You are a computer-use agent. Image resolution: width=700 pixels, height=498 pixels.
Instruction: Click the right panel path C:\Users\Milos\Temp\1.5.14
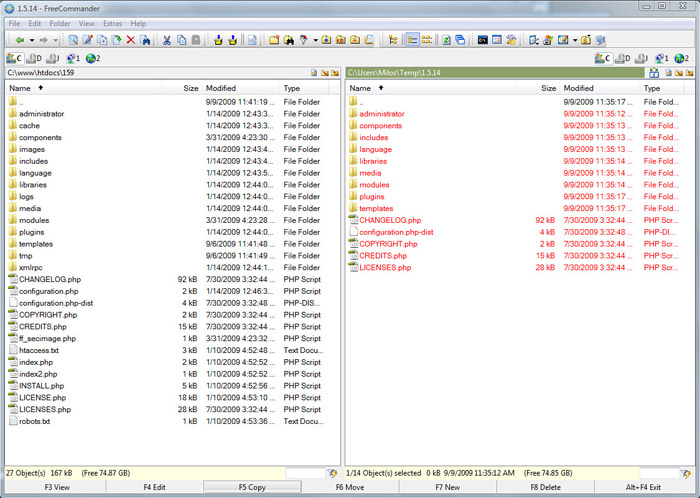(394, 73)
